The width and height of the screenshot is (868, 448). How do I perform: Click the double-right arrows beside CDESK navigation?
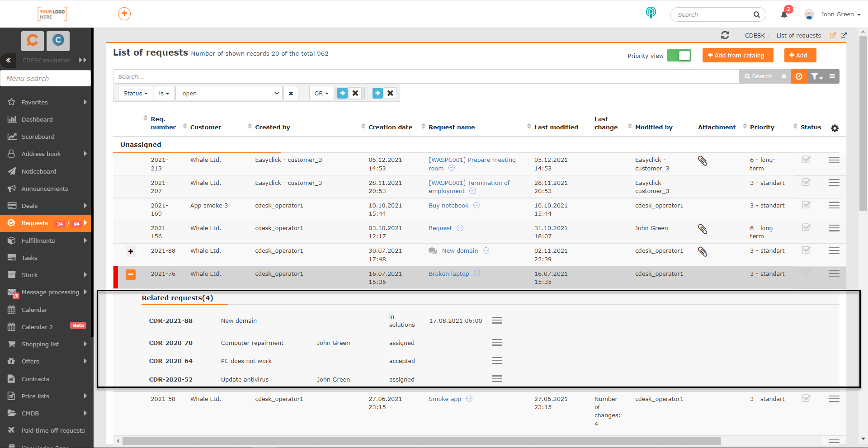pos(82,60)
